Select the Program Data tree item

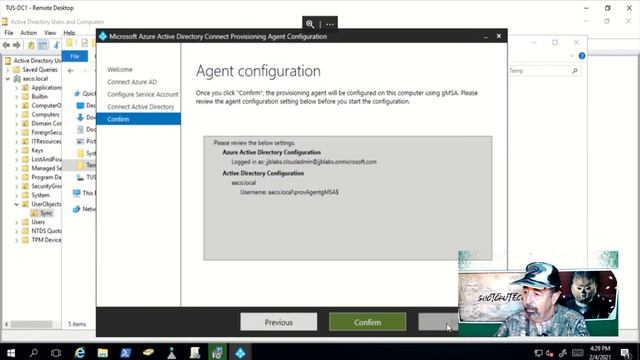46,177
